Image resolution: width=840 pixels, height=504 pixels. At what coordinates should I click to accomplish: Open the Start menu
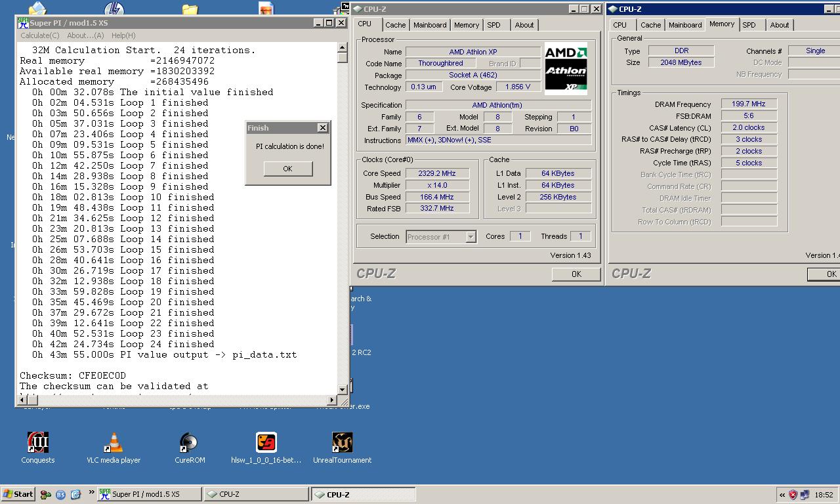pos(18,494)
